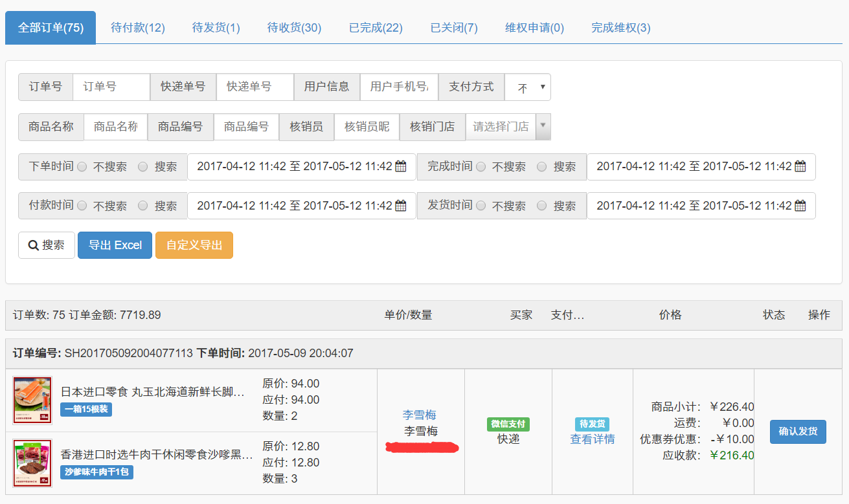Open calendar icon in 付款时间 date range
The height and width of the screenshot is (504, 849).
401,206
